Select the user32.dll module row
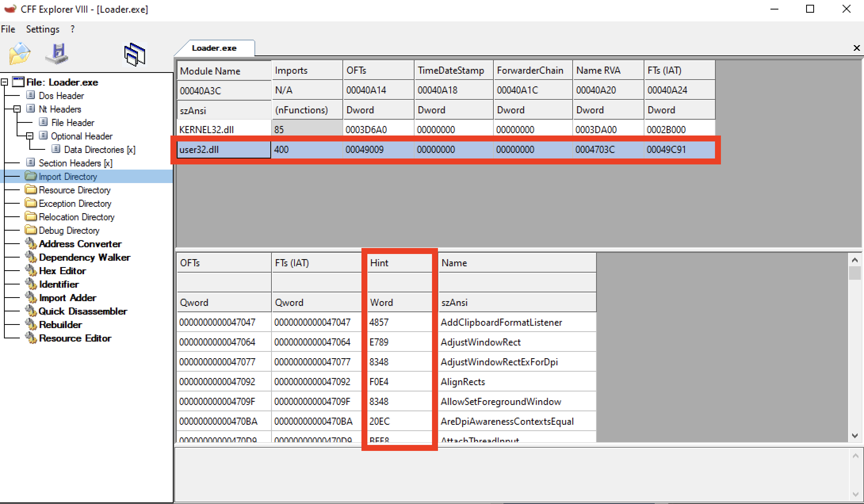Image resolution: width=864 pixels, height=504 pixels. 446,149
